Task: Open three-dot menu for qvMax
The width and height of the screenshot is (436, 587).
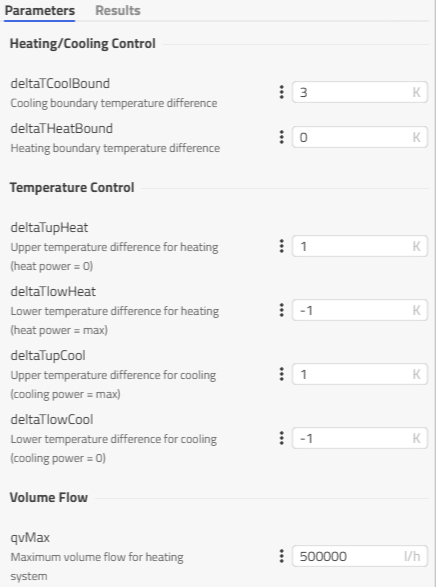Action: pos(282,556)
